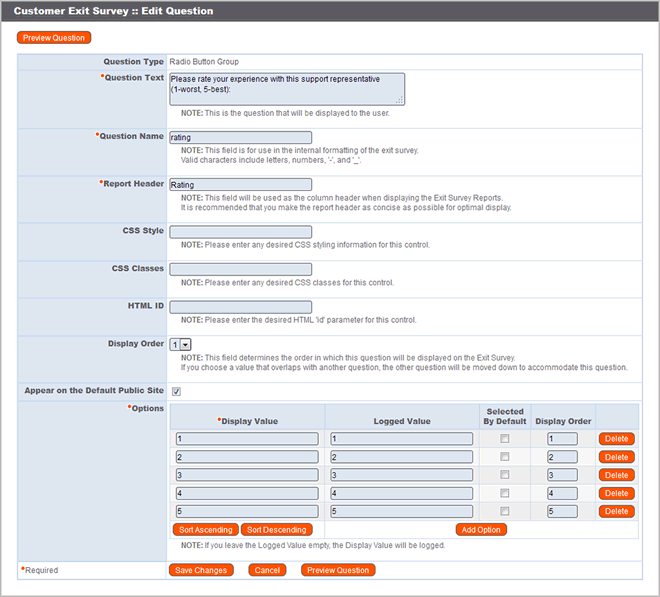Select the HTML ID input field
Image resolution: width=660 pixels, height=597 pixels.
(241, 307)
